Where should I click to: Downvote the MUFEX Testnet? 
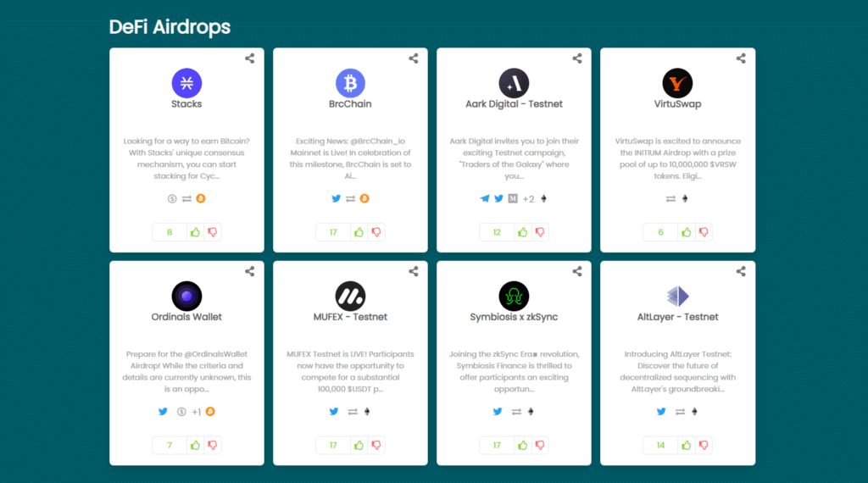click(376, 446)
